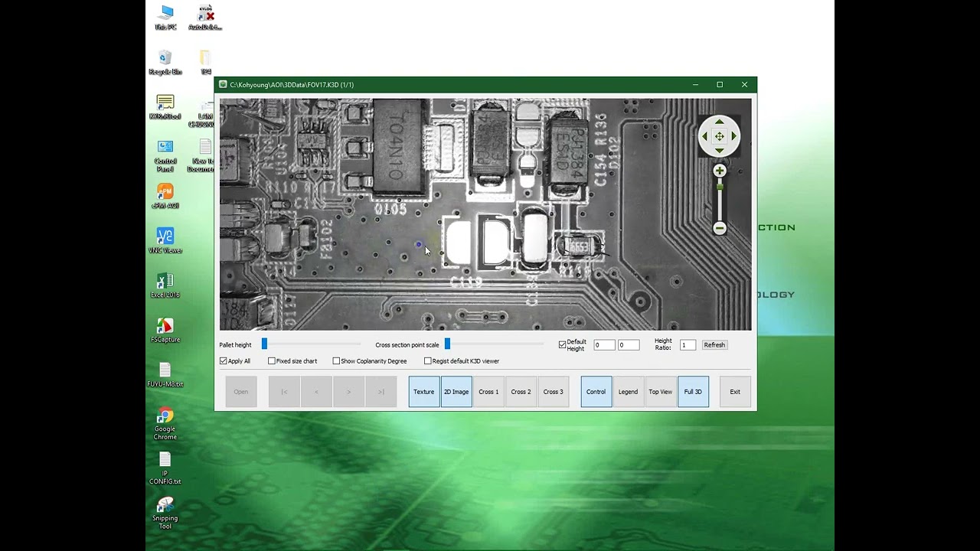
Task: Toggle the Control panel button
Action: [596, 392]
